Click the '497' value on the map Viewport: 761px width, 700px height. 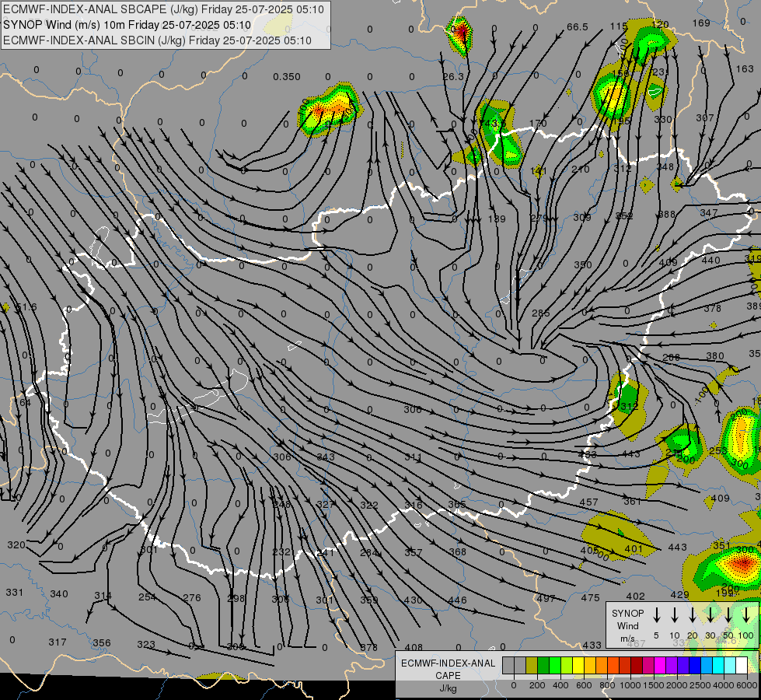[x=546, y=598]
